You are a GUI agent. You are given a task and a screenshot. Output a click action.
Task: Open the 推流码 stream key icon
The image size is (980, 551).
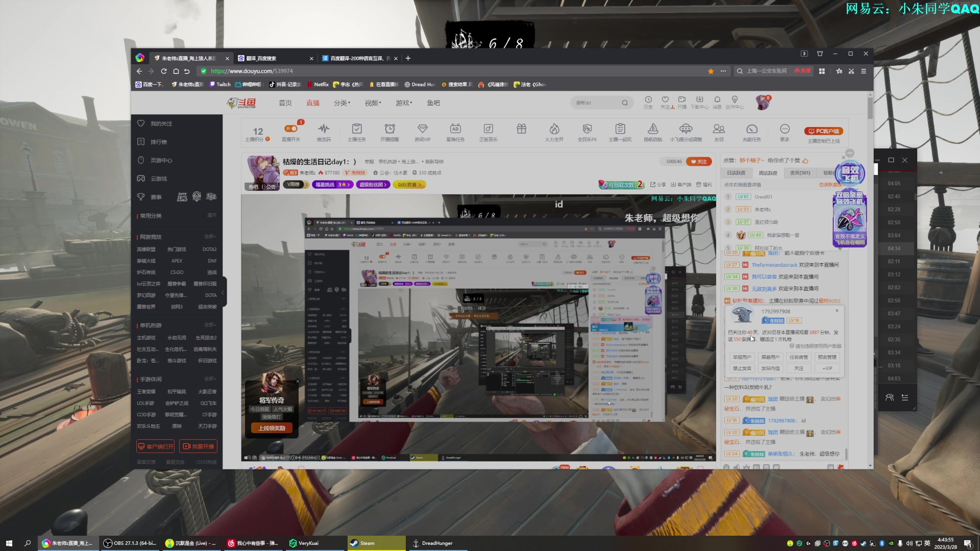click(x=324, y=132)
